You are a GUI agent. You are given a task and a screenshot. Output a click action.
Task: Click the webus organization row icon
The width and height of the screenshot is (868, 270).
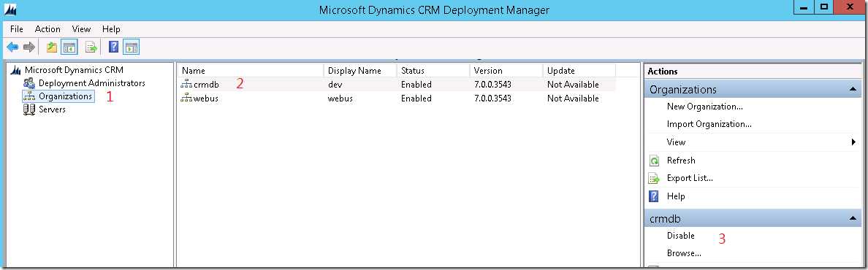pos(186,99)
